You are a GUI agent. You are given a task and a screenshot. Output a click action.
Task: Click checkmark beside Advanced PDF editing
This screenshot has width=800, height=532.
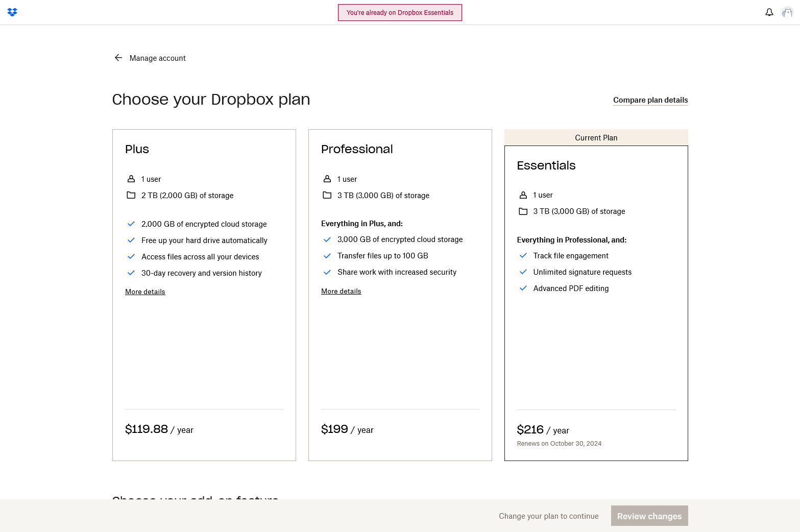523,288
